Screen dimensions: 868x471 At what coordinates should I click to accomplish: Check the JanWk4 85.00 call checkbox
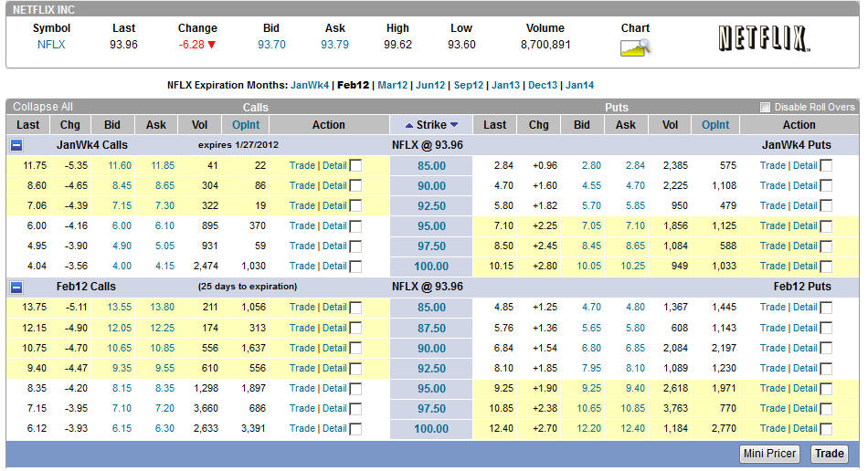(355, 166)
